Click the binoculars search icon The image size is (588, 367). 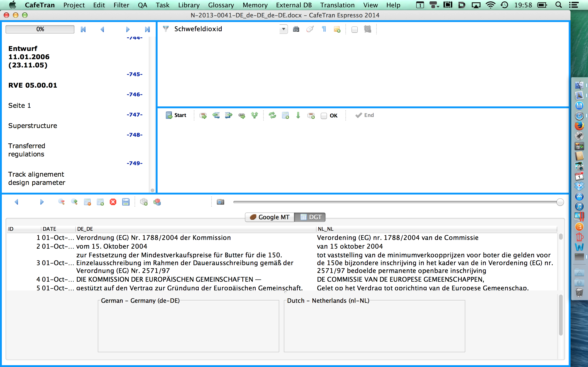coord(296,29)
